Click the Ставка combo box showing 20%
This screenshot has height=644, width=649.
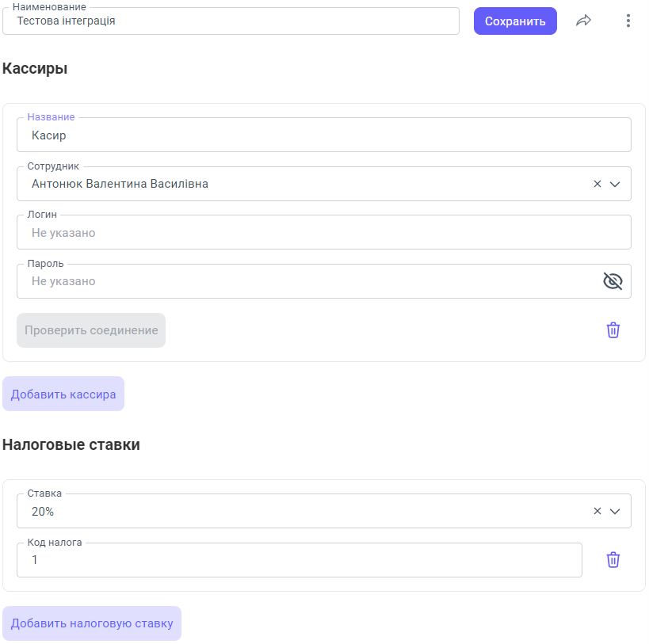click(301, 511)
